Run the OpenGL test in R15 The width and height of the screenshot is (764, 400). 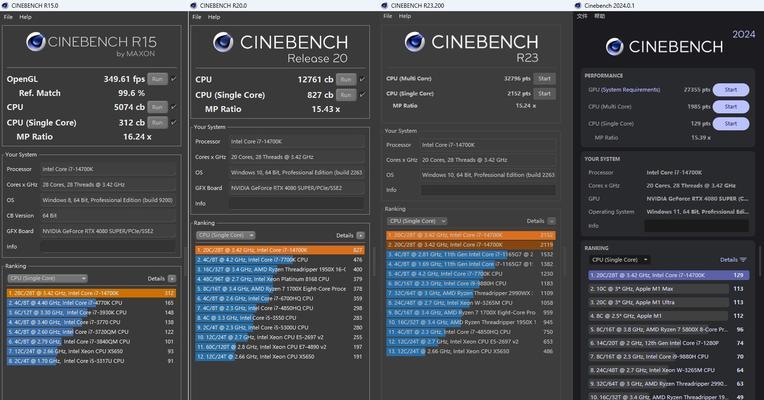pos(157,79)
